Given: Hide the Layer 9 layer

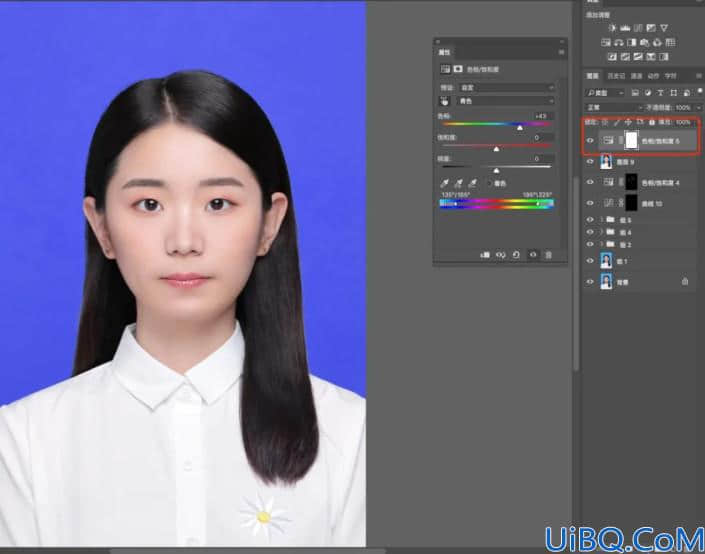Looking at the screenshot, I should pyautogui.click(x=590, y=161).
